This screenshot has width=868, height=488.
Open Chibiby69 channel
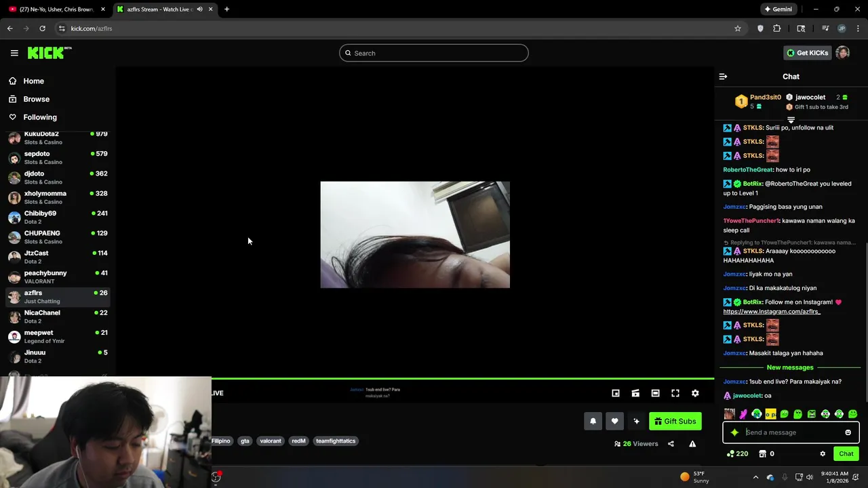[58, 218]
